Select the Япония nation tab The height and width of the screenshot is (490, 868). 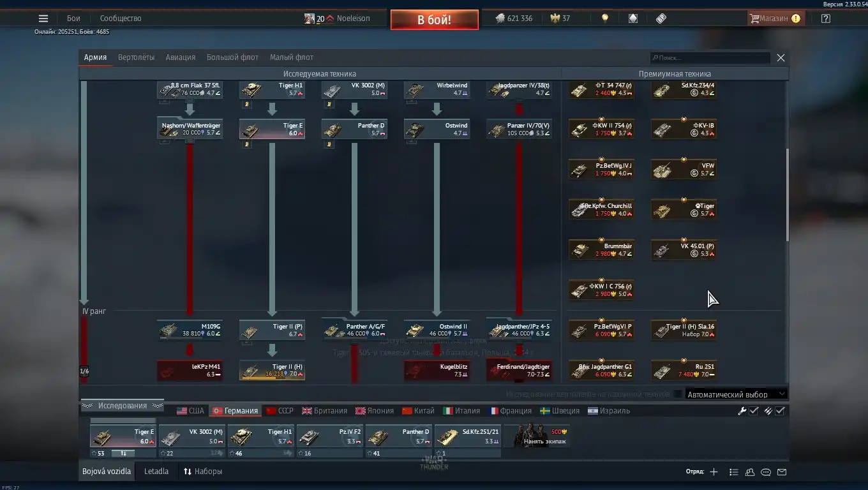click(x=375, y=411)
